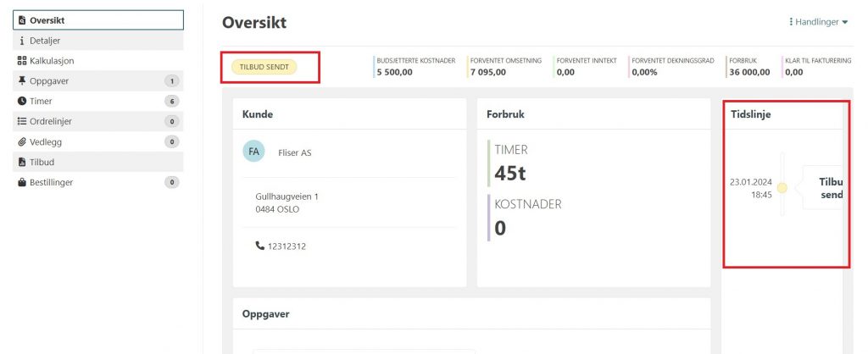868x354 pixels.
Task: Click the Ordrelinjer list icon
Action: 22,121
